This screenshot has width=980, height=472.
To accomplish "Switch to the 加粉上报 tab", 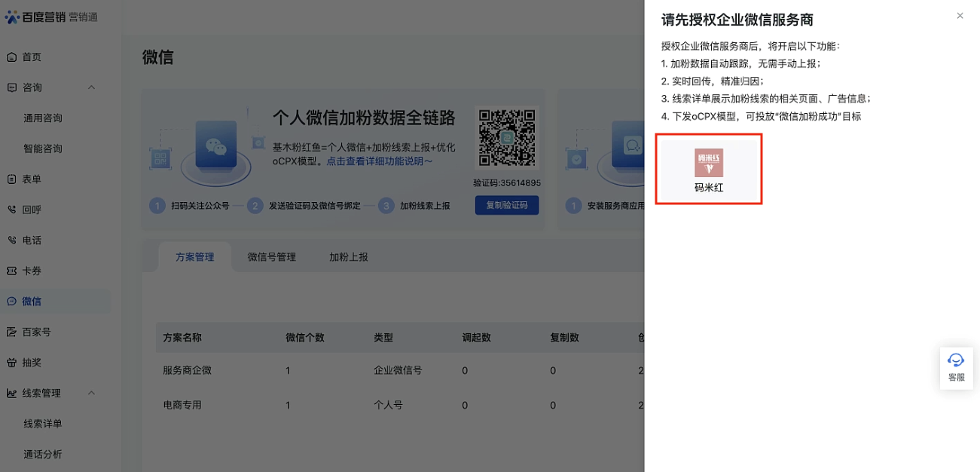I will pos(349,257).
